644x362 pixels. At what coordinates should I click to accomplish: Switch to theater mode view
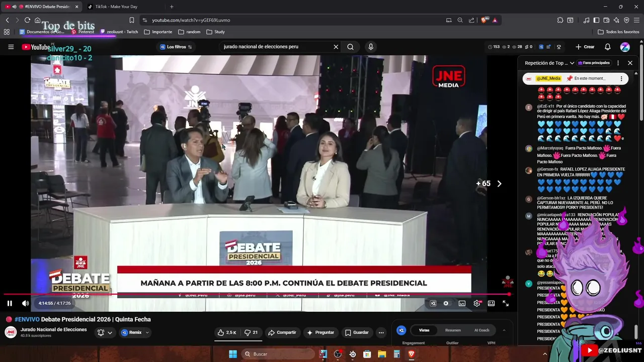[x=491, y=303]
